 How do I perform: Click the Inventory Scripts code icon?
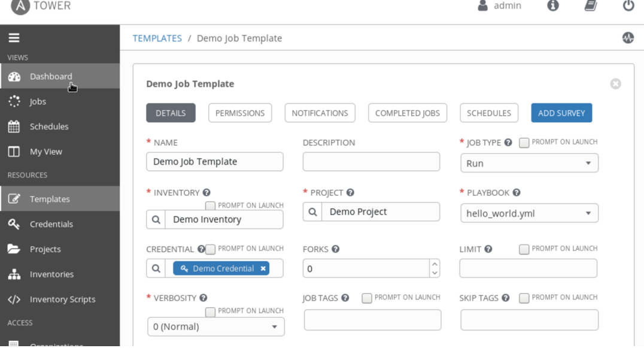pos(14,299)
